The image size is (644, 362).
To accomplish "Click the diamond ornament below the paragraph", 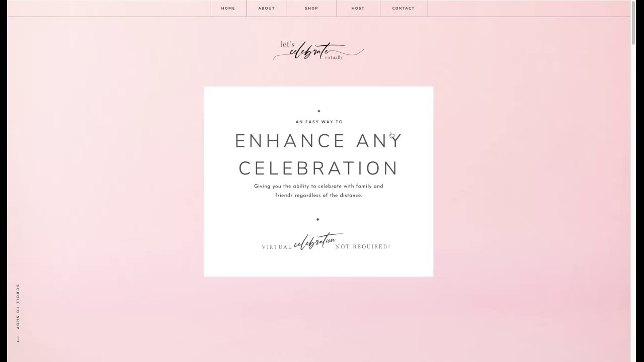I will point(317,219).
